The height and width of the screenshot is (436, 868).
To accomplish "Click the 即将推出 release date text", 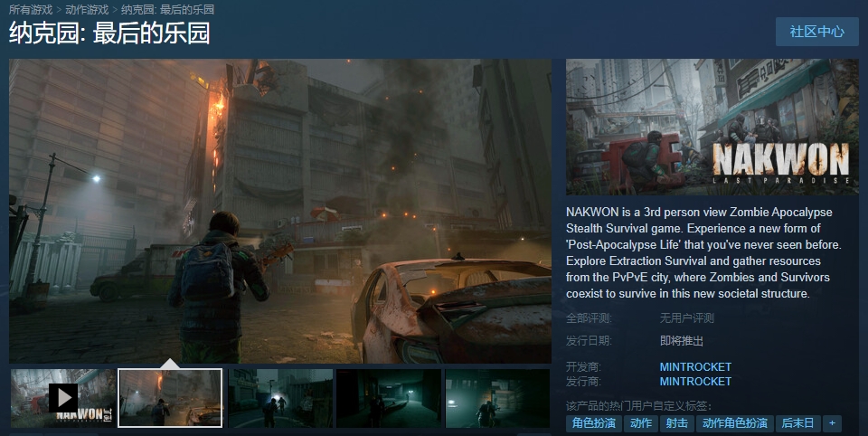I will click(682, 341).
